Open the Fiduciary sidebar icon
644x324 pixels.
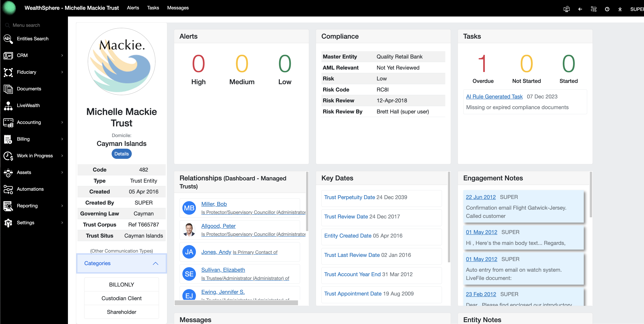(8, 72)
